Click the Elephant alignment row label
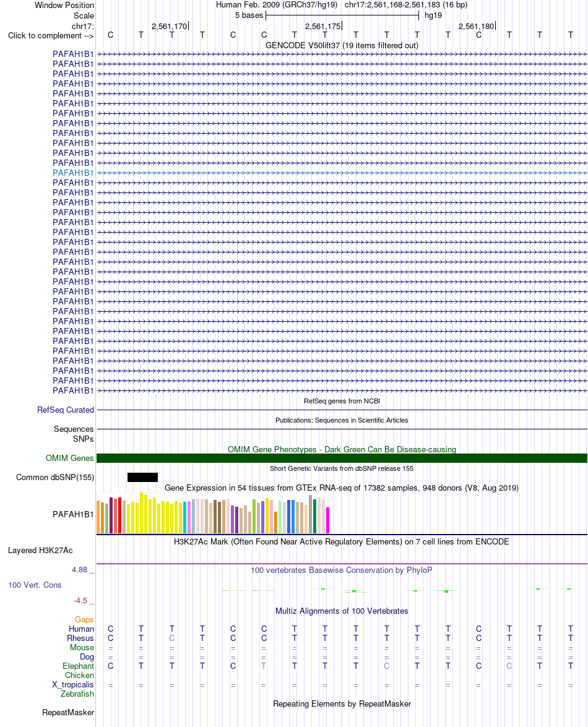588x727 pixels. [x=79, y=666]
